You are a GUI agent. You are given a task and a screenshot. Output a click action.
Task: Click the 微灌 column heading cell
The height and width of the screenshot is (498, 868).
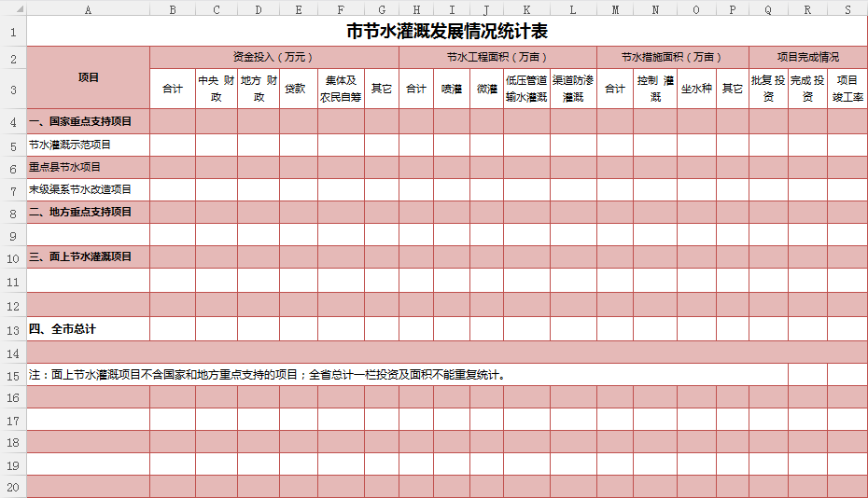click(x=486, y=89)
